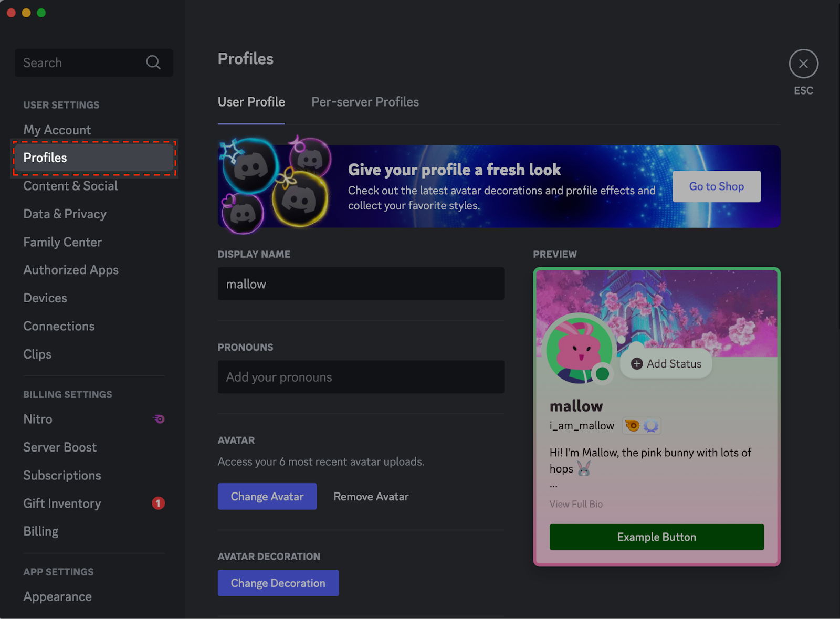Select Profiles in the sidebar
The width and height of the screenshot is (840, 619).
click(x=94, y=158)
